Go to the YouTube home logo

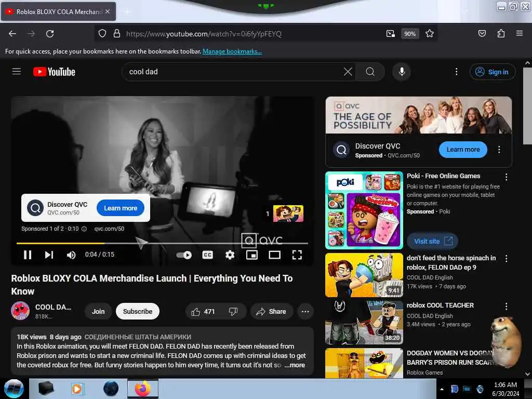tap(54, 72)
